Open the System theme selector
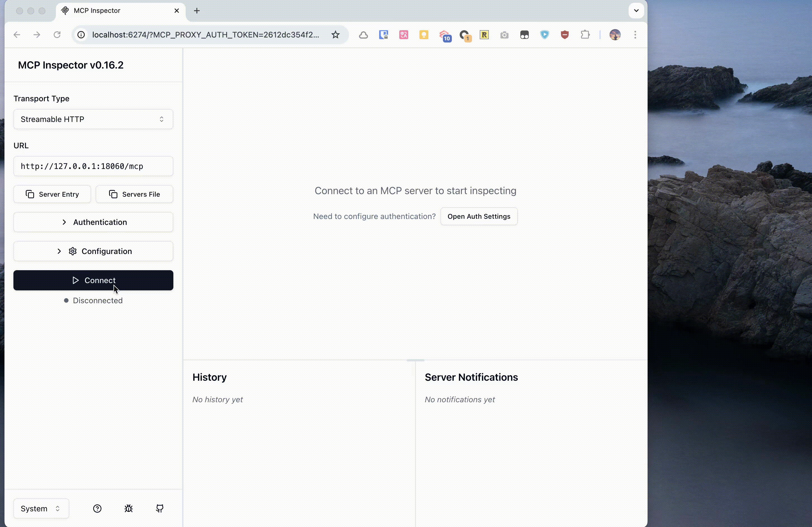Viewport: 812px width, 527px height. point(41,509)
